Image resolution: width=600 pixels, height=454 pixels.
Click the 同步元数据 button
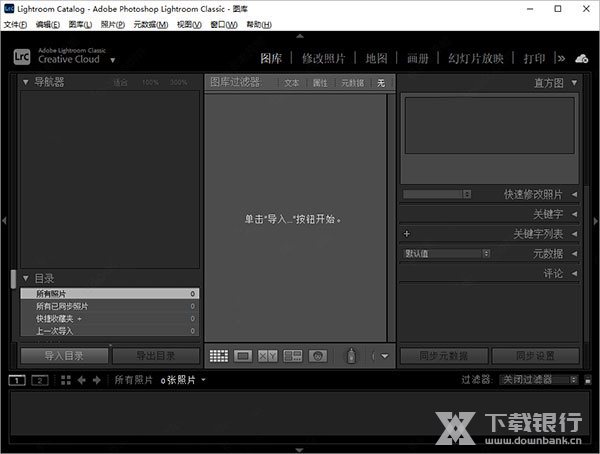(444, 356)
